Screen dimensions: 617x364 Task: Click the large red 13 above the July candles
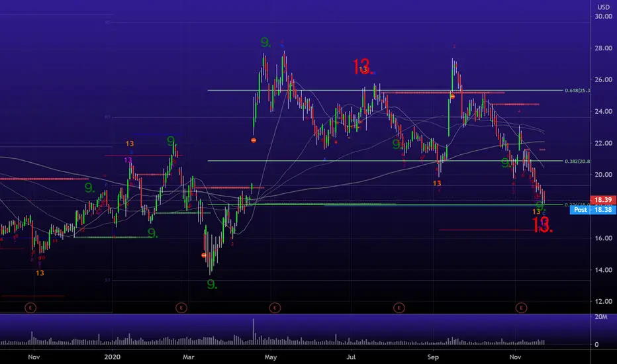(362, 67)
